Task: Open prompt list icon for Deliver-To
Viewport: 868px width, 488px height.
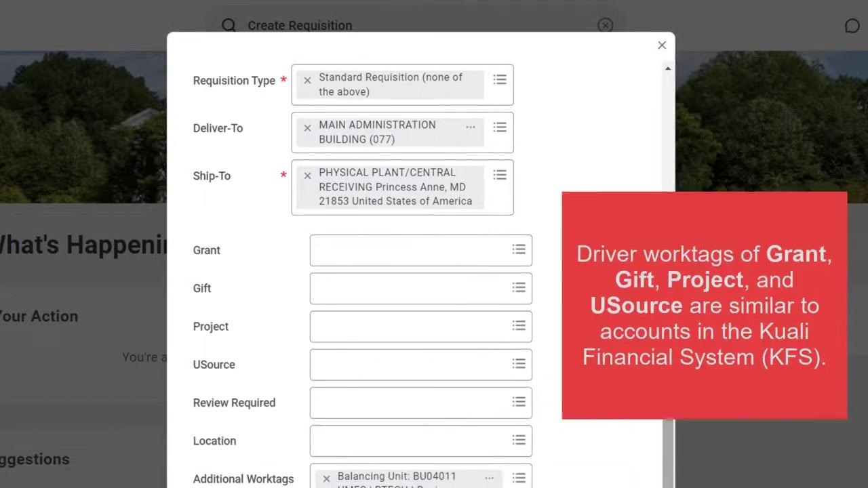Action: click(x=500, y=127)
